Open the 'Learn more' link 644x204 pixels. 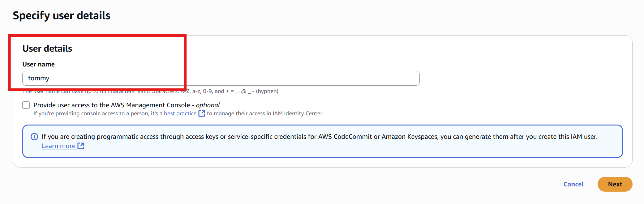tap(58, 146)
